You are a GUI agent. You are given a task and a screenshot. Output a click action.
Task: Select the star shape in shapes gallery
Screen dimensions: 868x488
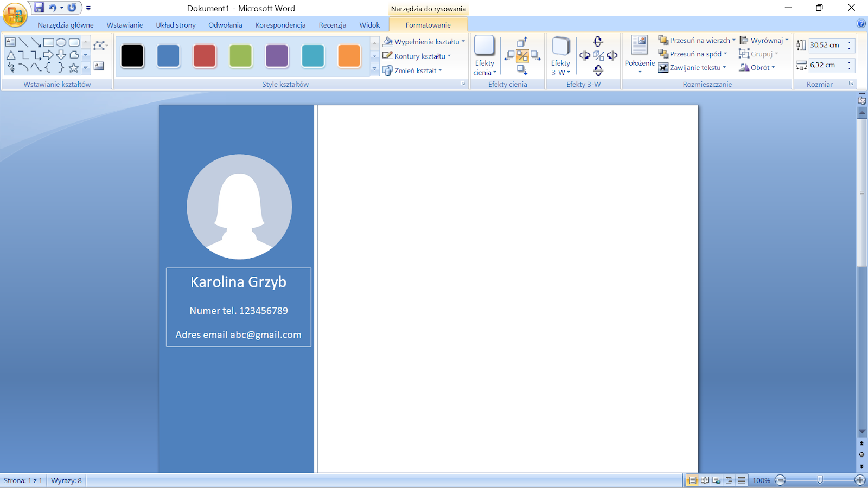74,68
